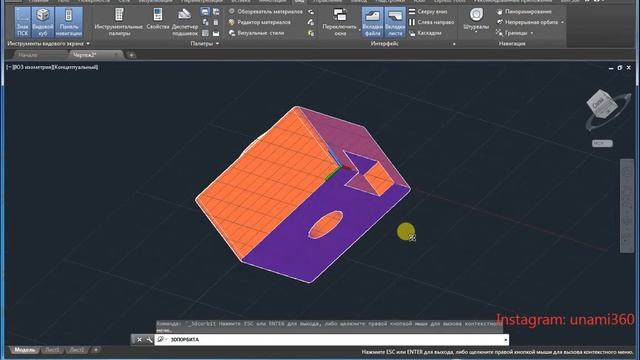Click the command line input field
Viewport: 640px width, 360px height.
tap(331, 340)
